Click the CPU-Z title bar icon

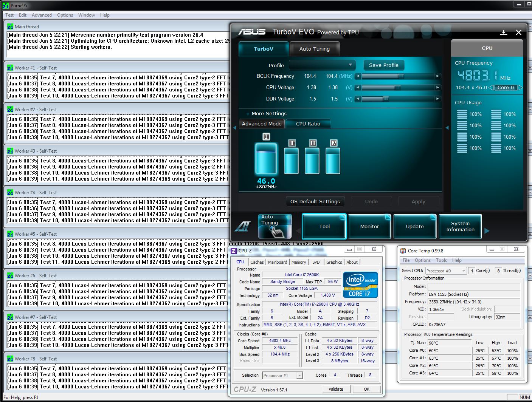pos(234,250)
